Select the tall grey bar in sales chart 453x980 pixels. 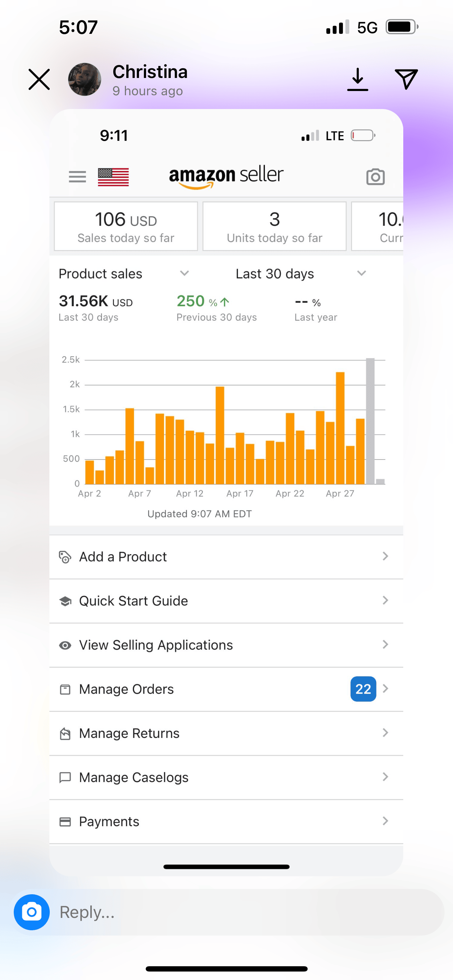click(x=370, y=421)
